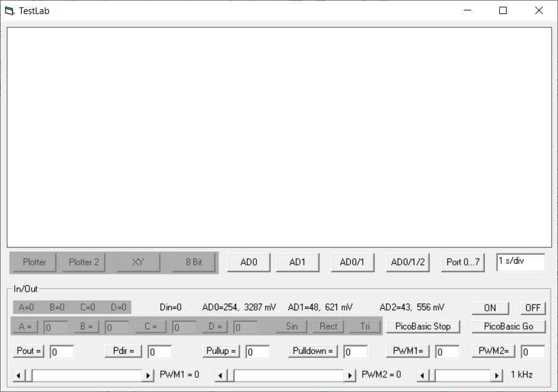Switch off using the OFF button
The width and height of the screenshot is (558, 392).
[533, 308]
